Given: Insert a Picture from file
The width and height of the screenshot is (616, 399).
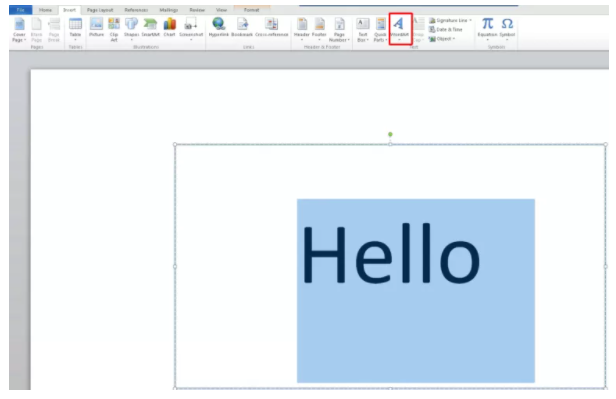Looking at the screenshot, I should click(x=96, y=27).
